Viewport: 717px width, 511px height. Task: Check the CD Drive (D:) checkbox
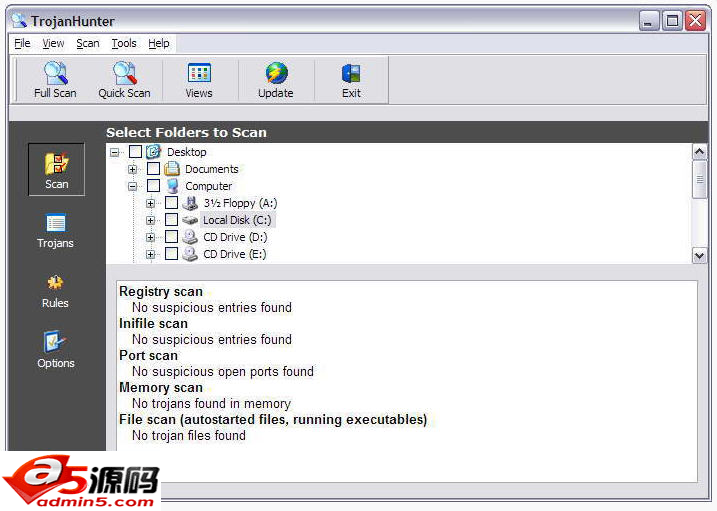pyautogui.click(x=171, y=237)
